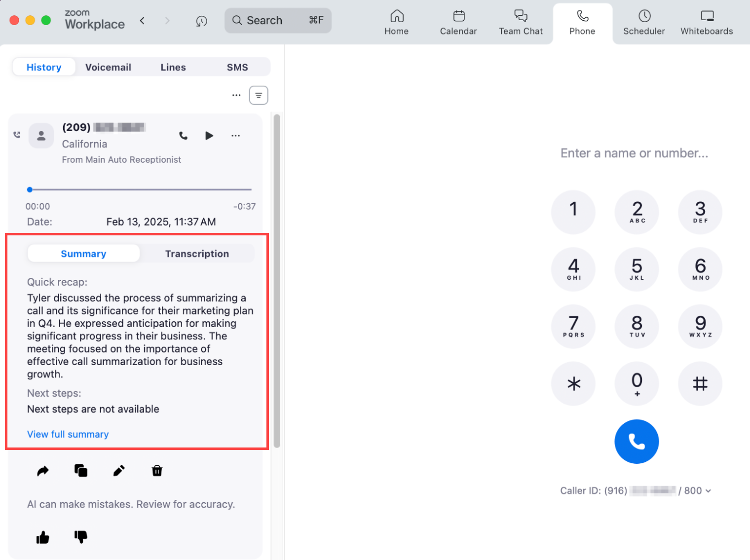Dial 5 JKL on the keypad

pyautogui.click(x=637, y=269)
